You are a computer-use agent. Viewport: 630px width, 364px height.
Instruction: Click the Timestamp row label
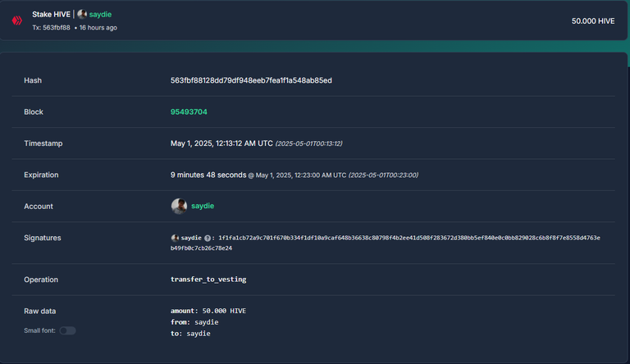coord(43,143)
